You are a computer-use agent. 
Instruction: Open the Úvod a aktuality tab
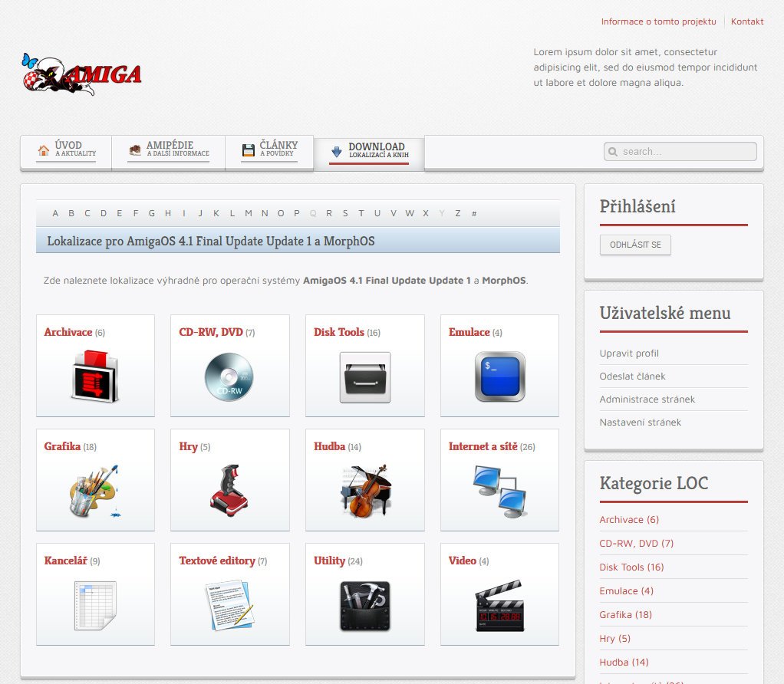point(67,150)
